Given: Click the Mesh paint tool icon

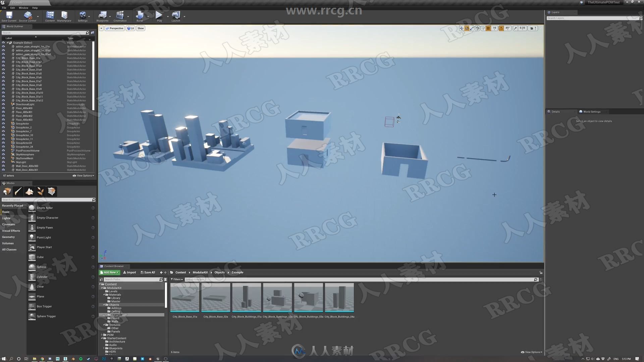Looking at the screenshot, I should pos(18,191).
